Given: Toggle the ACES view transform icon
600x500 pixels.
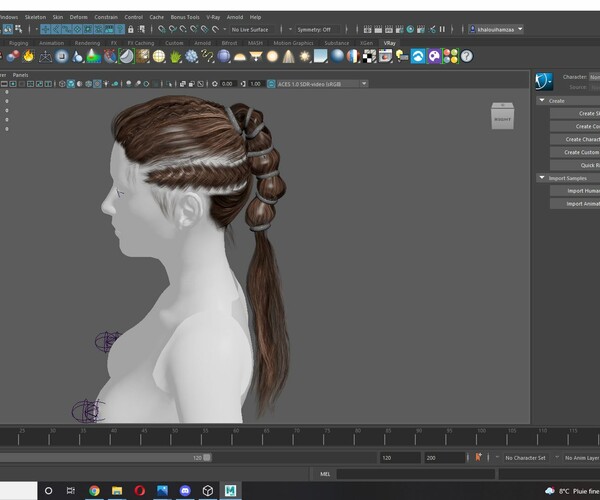Looking at the screenshot, I should pos(271,84).
